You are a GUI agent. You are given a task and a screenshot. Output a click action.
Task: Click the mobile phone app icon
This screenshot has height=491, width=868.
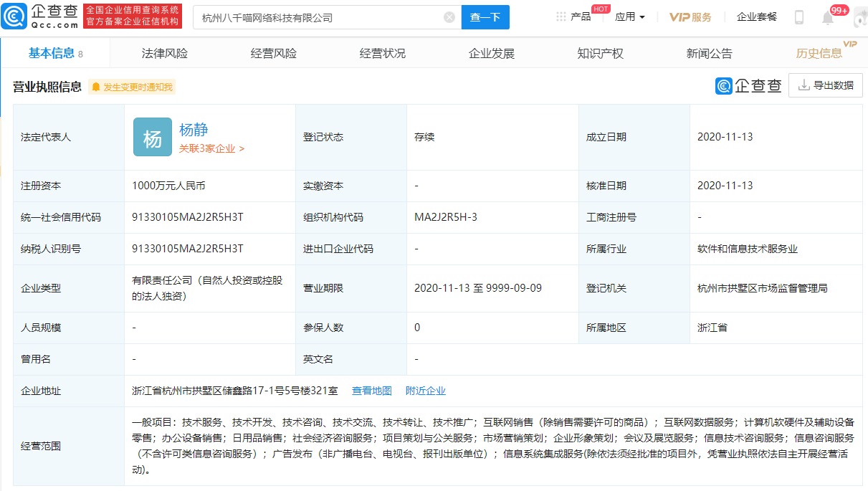tap(799, 17)
